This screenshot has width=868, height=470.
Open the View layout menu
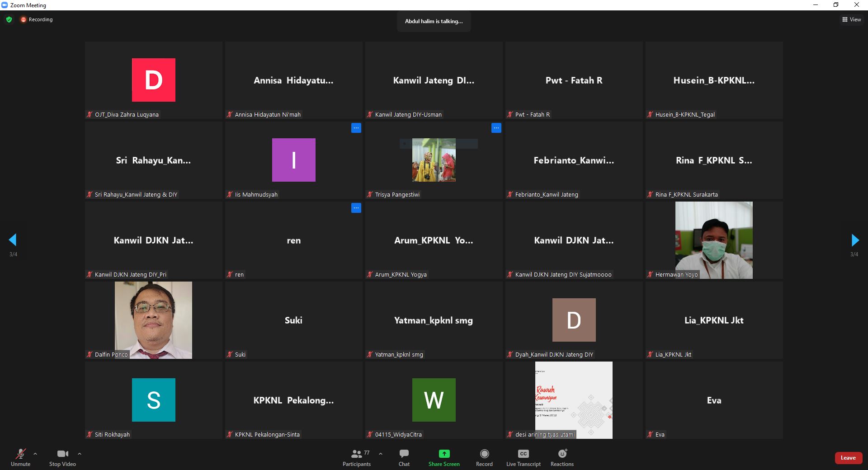point(851,19)
